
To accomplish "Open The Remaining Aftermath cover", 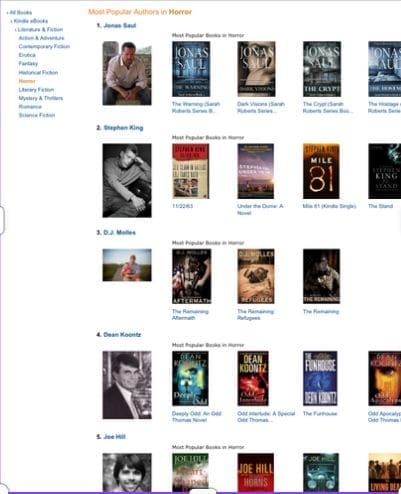I will pyautogui.click(x=191, y=276).
